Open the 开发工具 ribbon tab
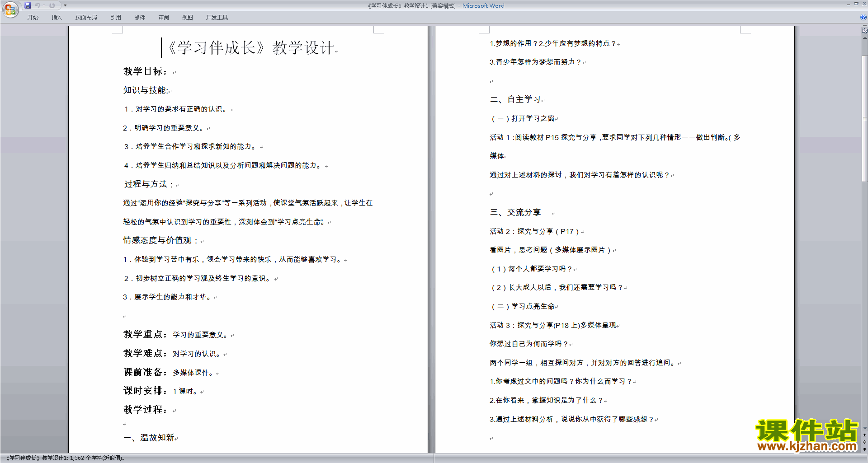868x463 pixels. [x=217, y=18]
